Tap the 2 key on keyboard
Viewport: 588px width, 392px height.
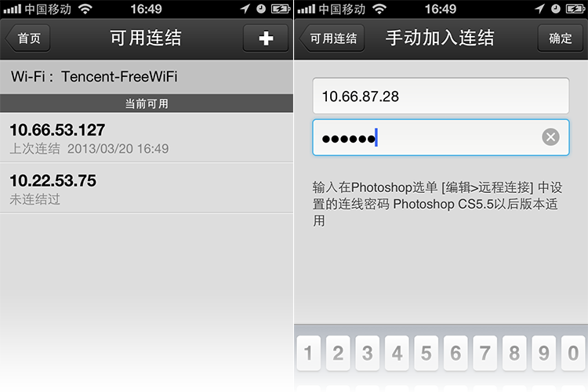338,353
